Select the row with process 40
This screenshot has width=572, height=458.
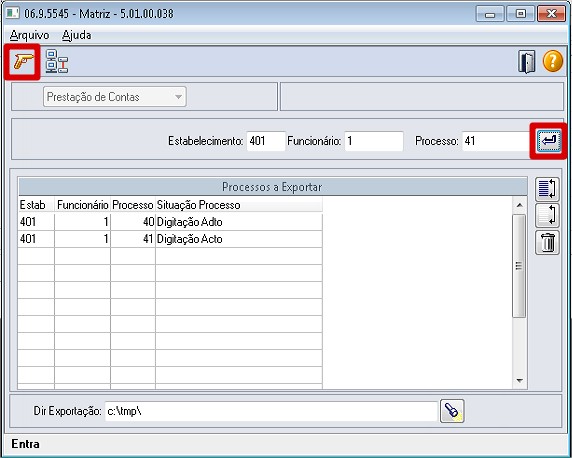[170, 222]
